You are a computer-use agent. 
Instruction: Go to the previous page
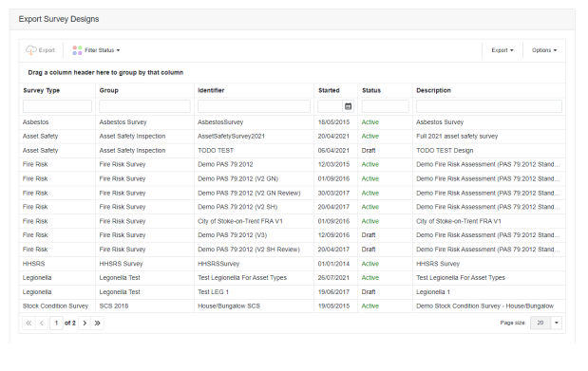[42, 323]
